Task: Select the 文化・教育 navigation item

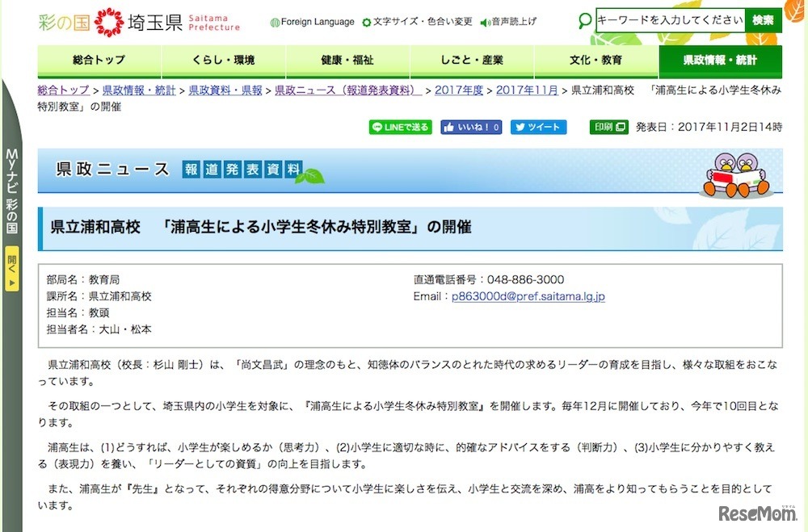Action: click(x=597, y=61)
